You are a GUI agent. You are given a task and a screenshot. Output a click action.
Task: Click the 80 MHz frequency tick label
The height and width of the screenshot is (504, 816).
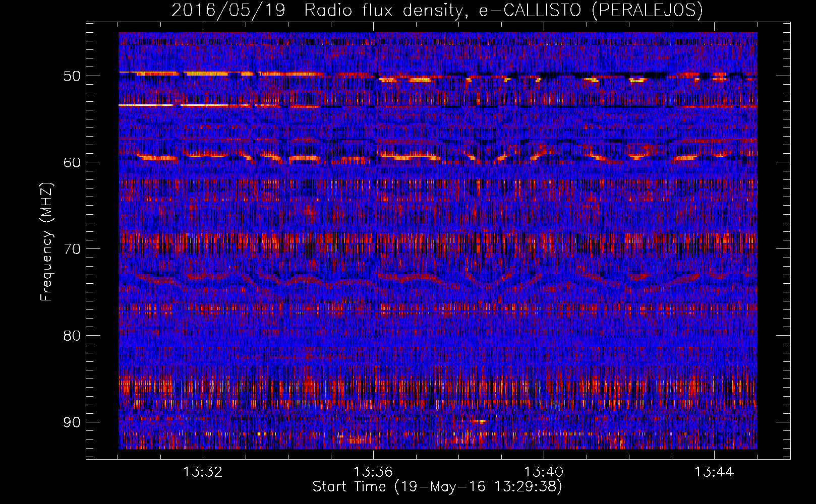[x=72, y=336]
